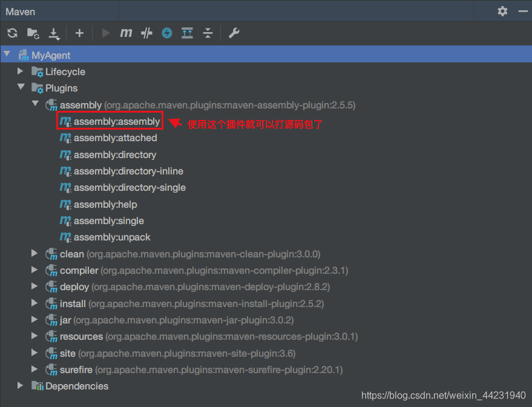The height and width of the screenshot is (407, 532).
Task: Expand the resources plugin node
Action: [34, 336]
